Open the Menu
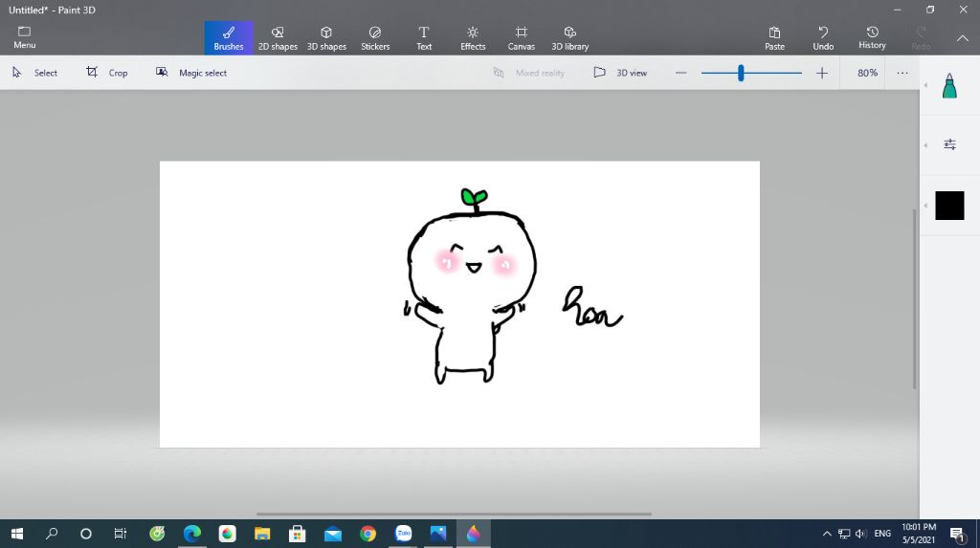Viewport: 980px width, 548px height. pyautogui.click(x=25, y=38)
